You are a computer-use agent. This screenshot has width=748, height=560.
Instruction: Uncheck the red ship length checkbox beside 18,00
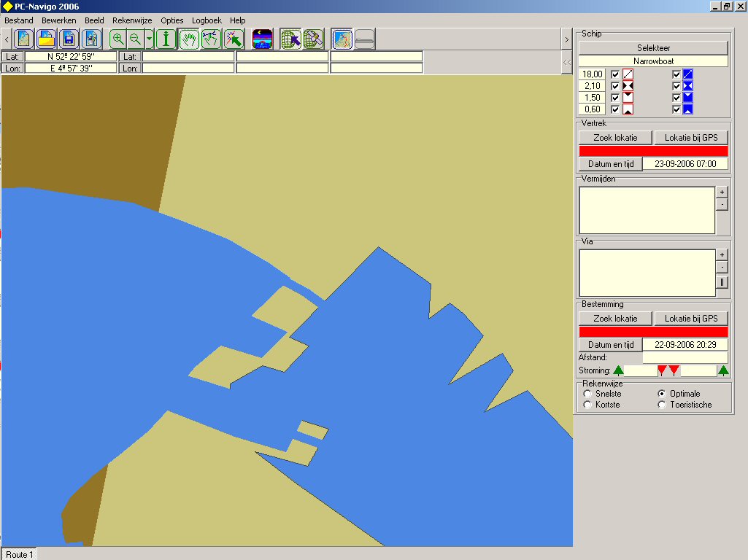615,74
